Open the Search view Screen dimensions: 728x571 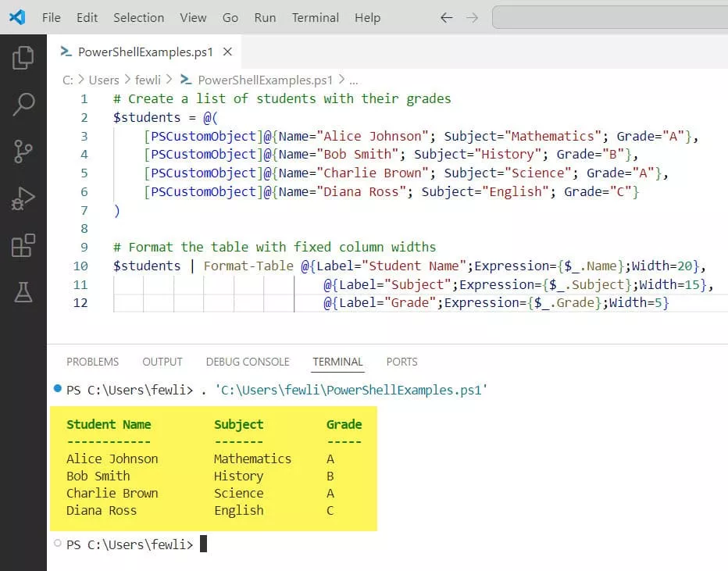coord(23,104)
